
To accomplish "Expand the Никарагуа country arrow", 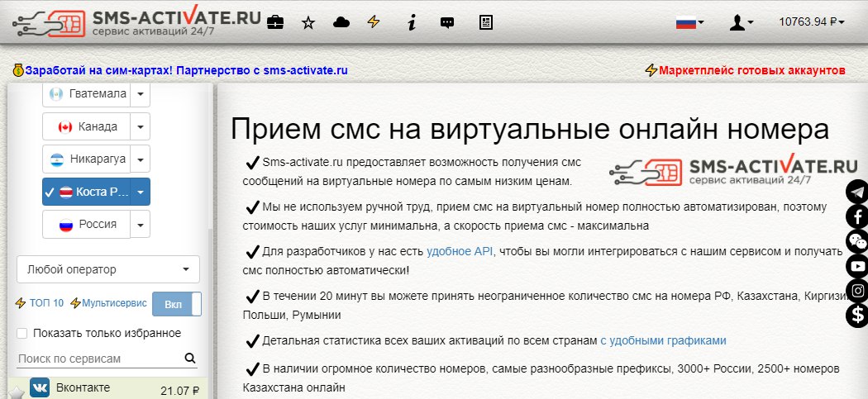I will coord(140,159).
